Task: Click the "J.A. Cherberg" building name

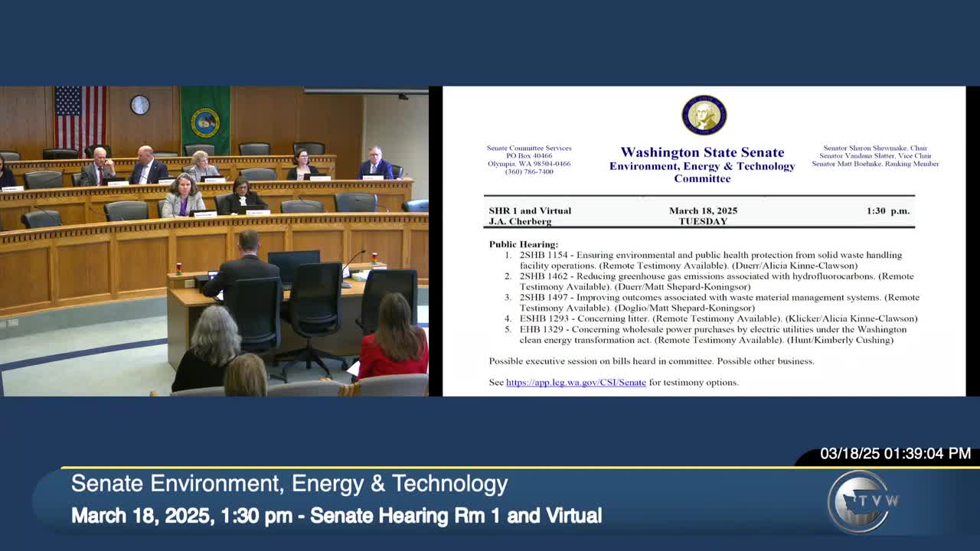Action: click(520, 221)
